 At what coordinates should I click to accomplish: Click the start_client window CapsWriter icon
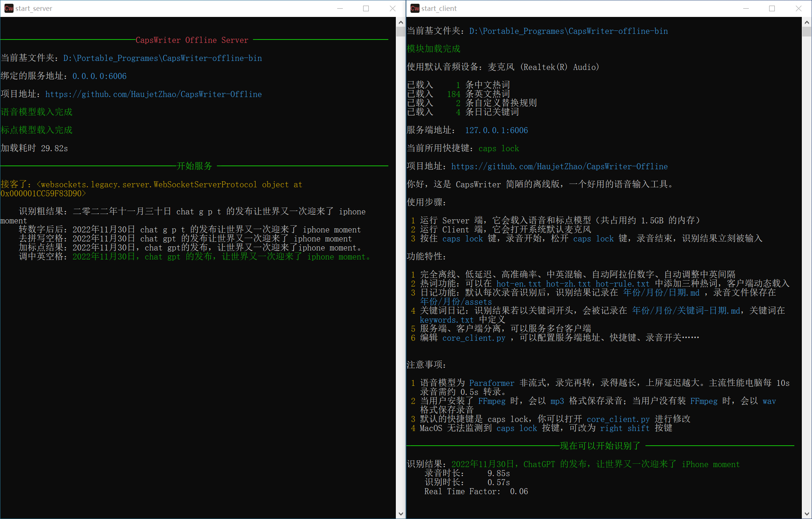[x=415, y=8]
